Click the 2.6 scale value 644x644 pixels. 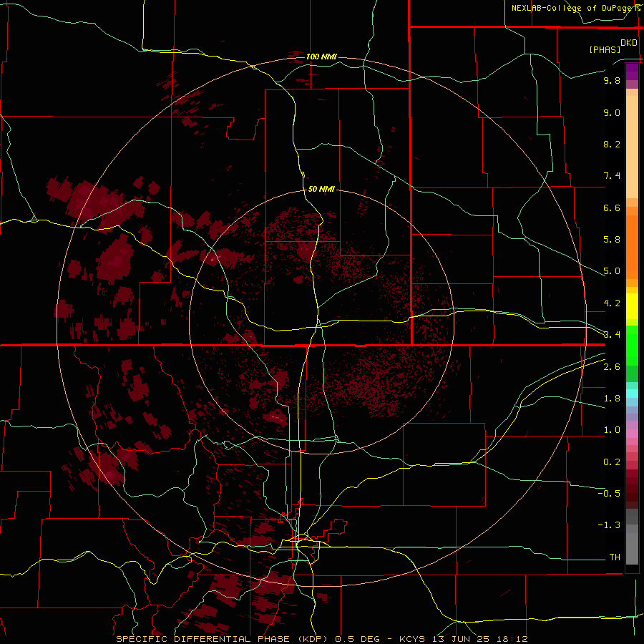pos(612,367)
